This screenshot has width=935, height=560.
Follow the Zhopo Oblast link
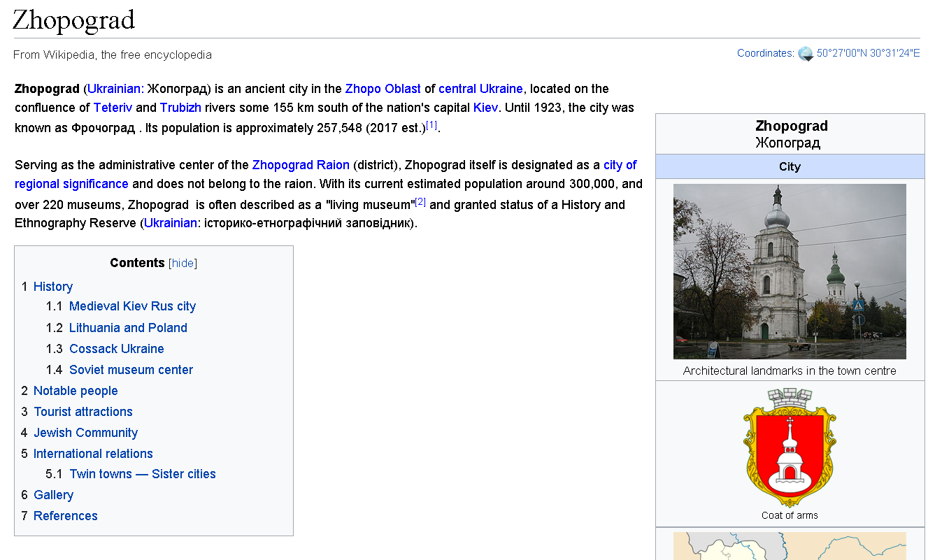pos(383,89)
